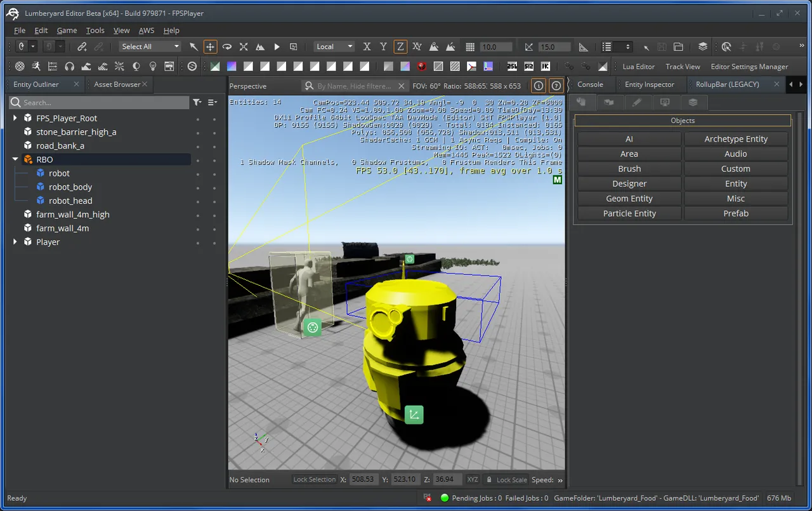Click the snowflake particle icon
Screen dimensions: 812x511
(119, 66)
